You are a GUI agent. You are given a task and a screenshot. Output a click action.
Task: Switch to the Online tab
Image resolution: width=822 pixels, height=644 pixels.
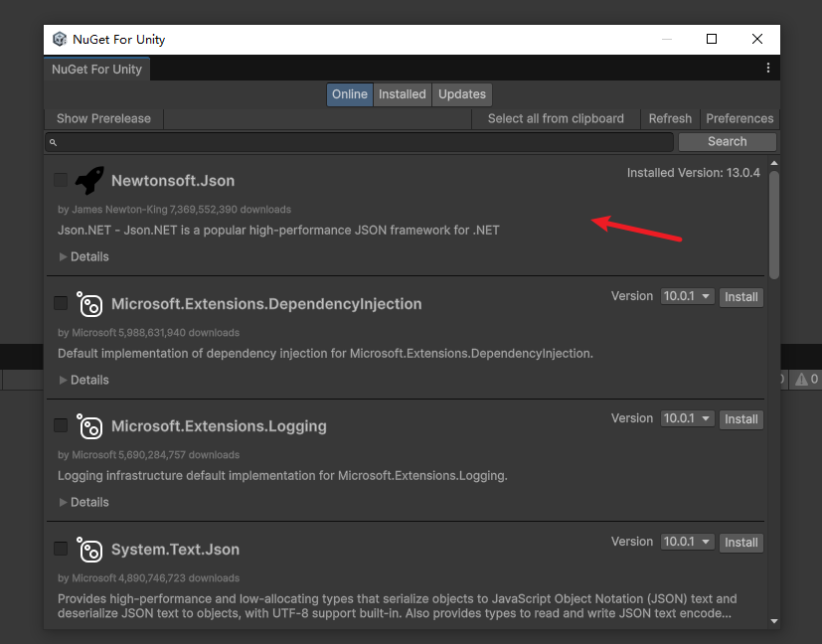point(350,94)
